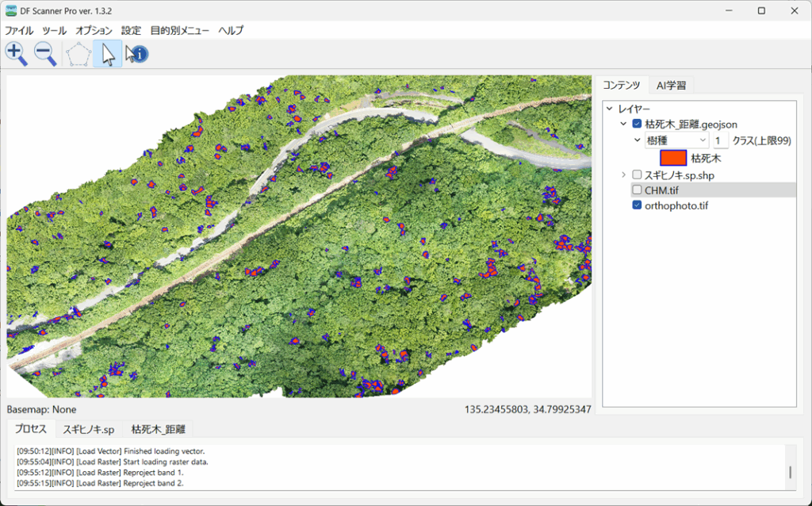812x506 pixels.
Task: Activate the identify info cursor tool
Action: [137, 54]
